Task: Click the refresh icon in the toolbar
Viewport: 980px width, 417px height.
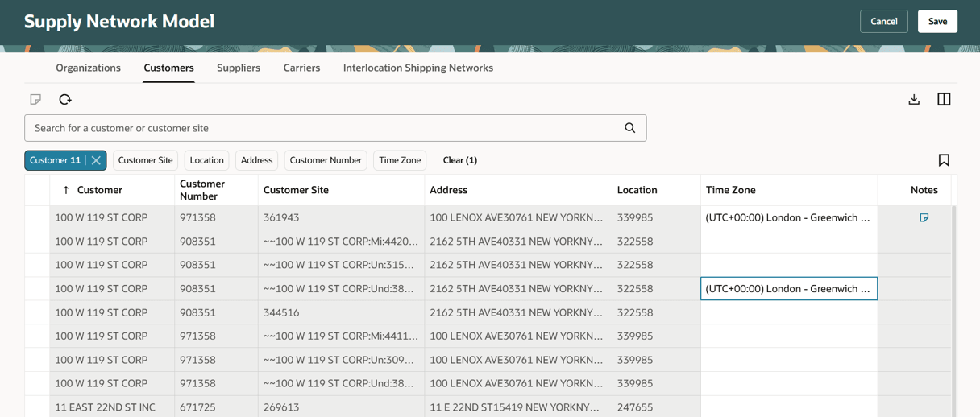Action: click(65, 99)
